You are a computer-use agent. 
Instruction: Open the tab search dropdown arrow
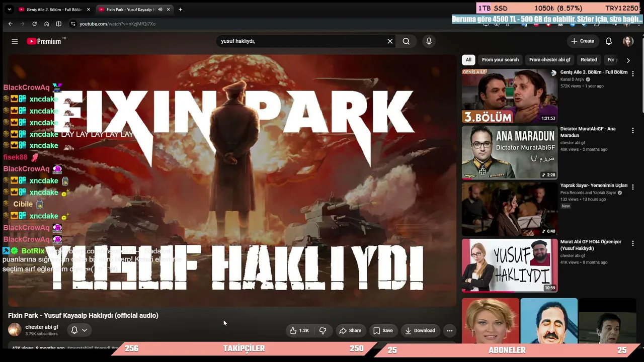[x=9, y=9]
